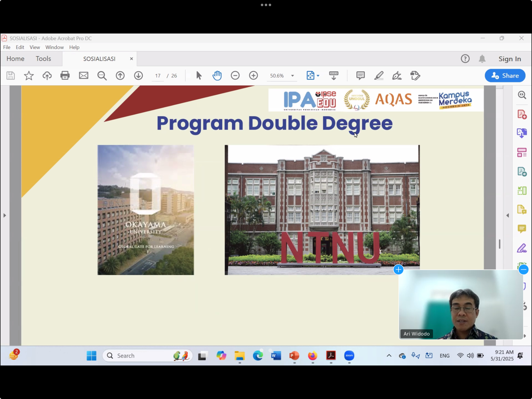The image size is (532, 399).
Task: Print the file with the printer icon
Action: (x=65, y=76)
